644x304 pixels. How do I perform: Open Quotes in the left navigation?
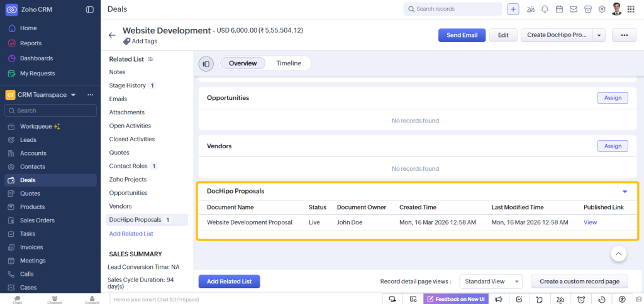tap(30, 193)
